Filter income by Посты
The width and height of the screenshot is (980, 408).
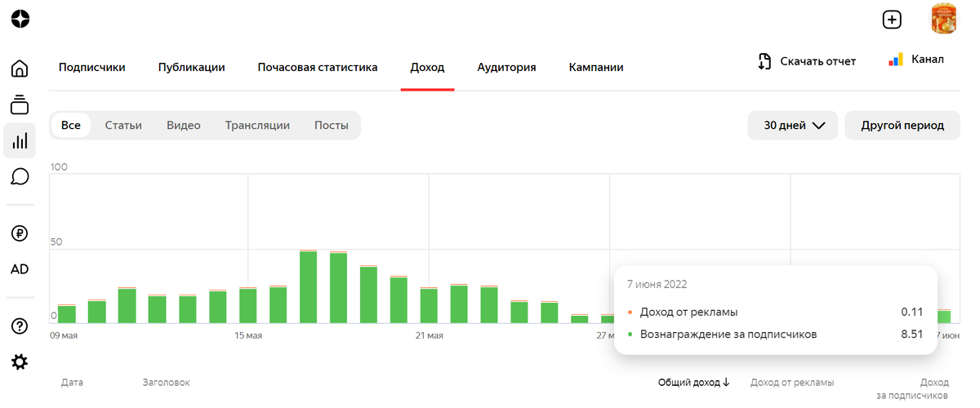pos(332,126)
